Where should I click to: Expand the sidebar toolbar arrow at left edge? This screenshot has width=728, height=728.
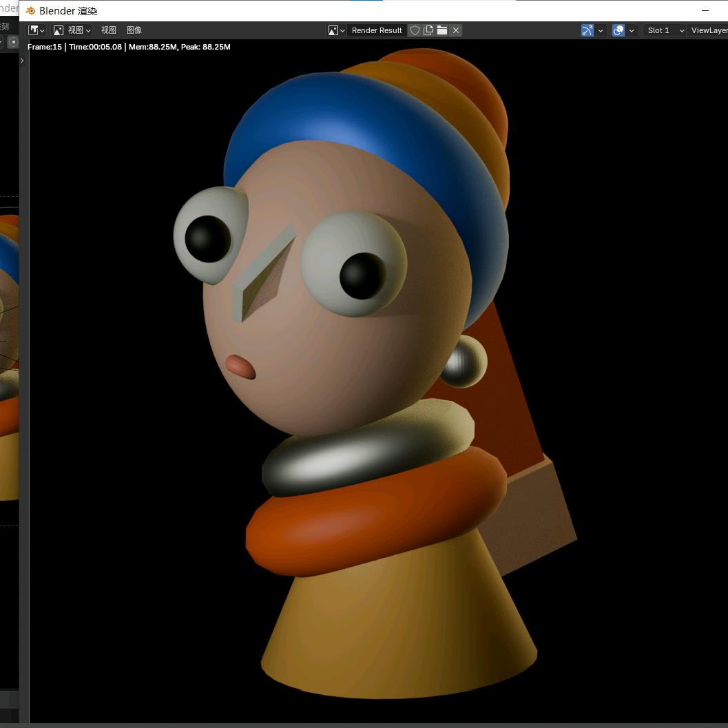22,61
